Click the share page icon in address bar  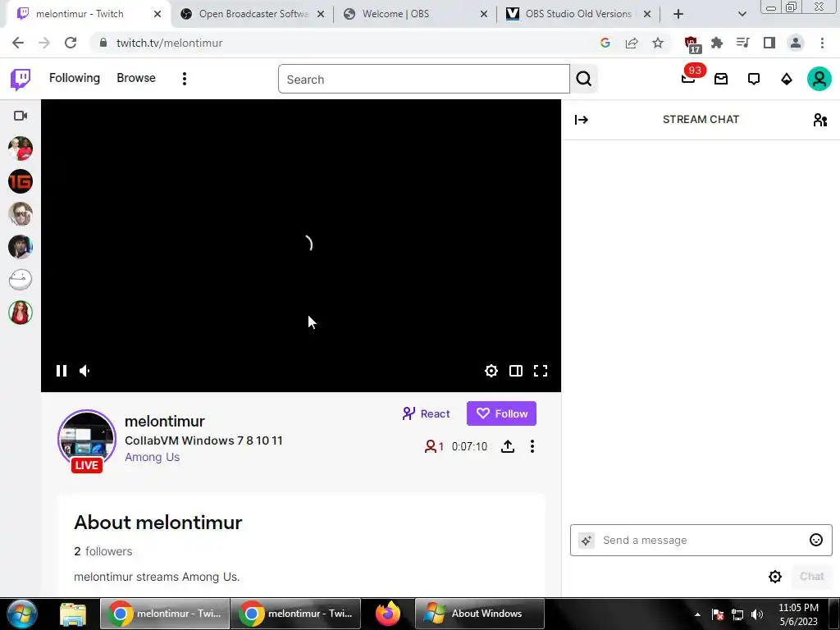[x=632, y=43]
